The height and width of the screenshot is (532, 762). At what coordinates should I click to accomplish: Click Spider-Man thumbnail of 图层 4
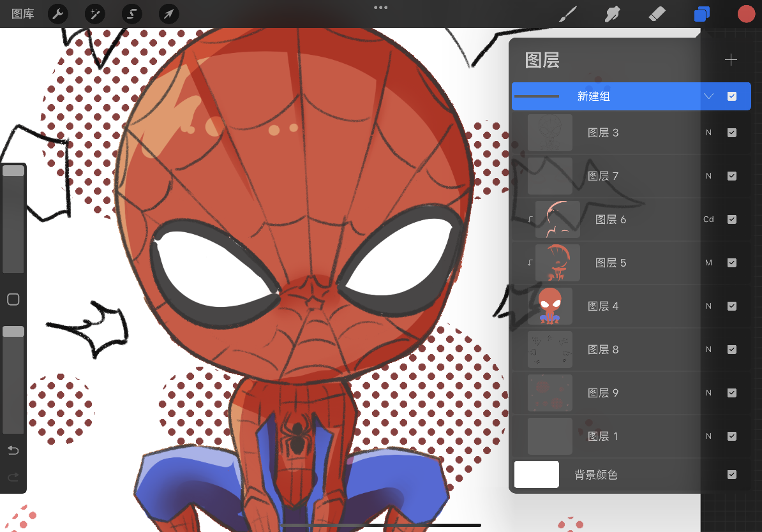[x=549, y=306]
